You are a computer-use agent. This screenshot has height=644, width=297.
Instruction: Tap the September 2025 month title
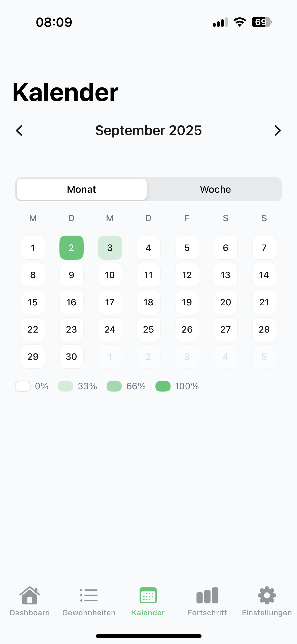pos(148,131)
